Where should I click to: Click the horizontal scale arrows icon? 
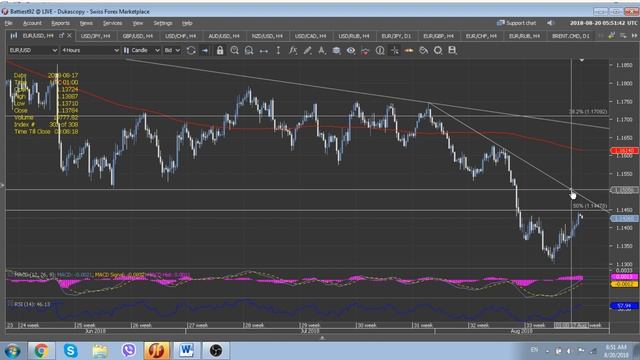(264, 51)
